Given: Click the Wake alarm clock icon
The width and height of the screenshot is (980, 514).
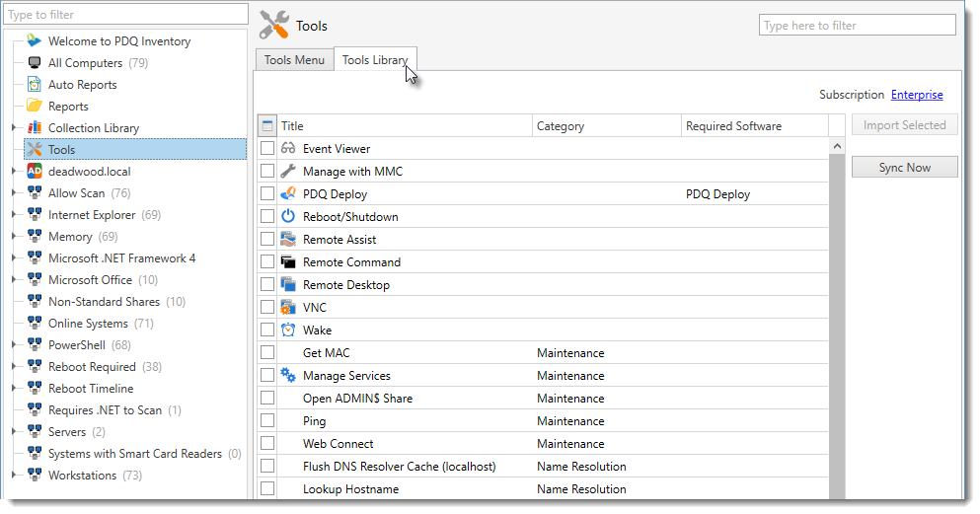Looking at the screenshot, I should point(288,330).
